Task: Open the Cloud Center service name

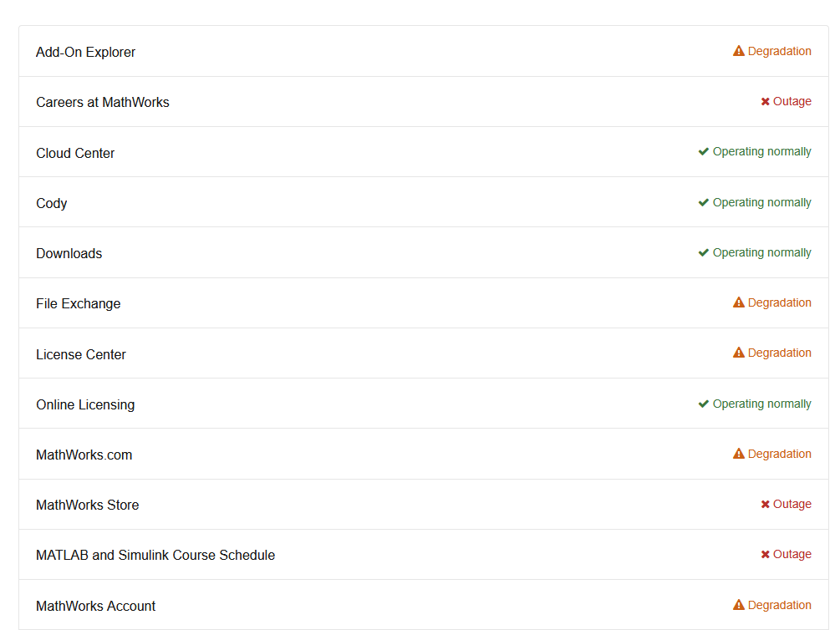Action: coord(75,153)
